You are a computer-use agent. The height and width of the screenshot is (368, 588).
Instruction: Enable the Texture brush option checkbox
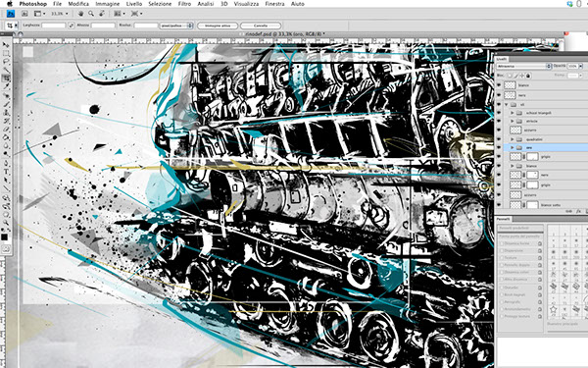click(502, 258)
